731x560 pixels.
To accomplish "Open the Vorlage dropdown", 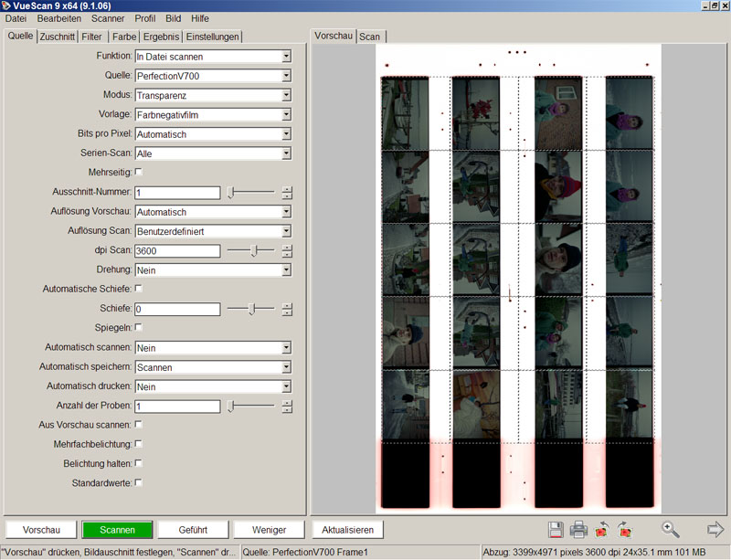I will (x=286, y=115).
